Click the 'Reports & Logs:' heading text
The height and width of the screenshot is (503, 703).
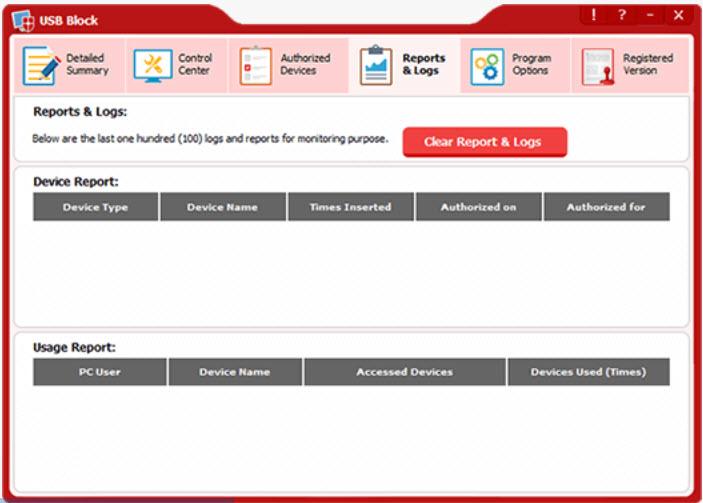pos(80,112)
